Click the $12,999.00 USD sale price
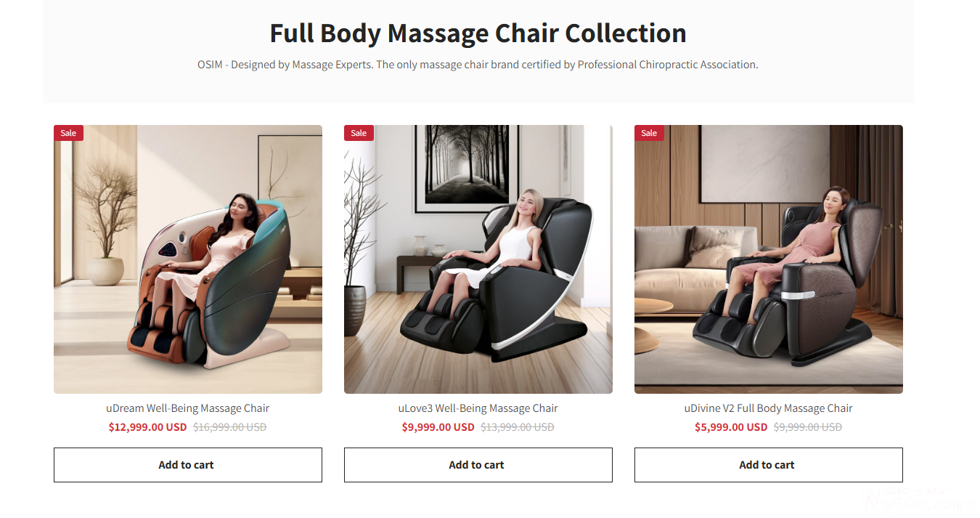This screenshot has height=518, width=980. coord(147,427)
